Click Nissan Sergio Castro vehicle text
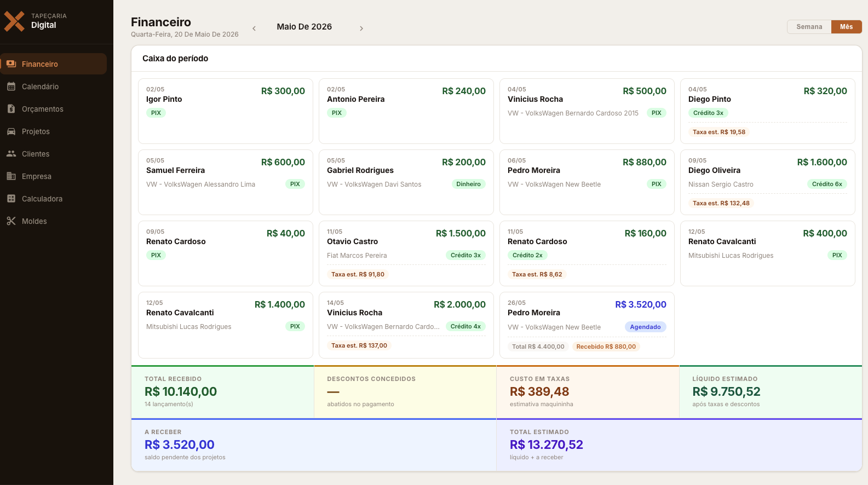868x485 pixels. [x=721, y=184]
